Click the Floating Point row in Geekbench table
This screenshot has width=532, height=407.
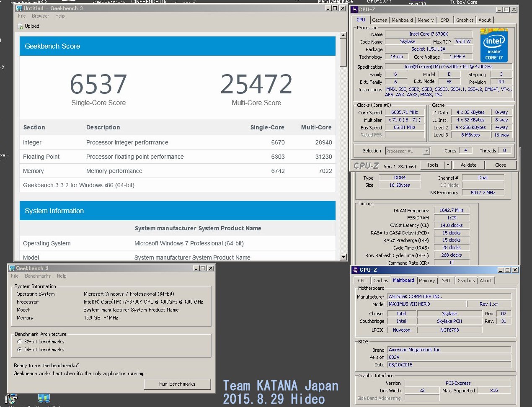(178, 157)
